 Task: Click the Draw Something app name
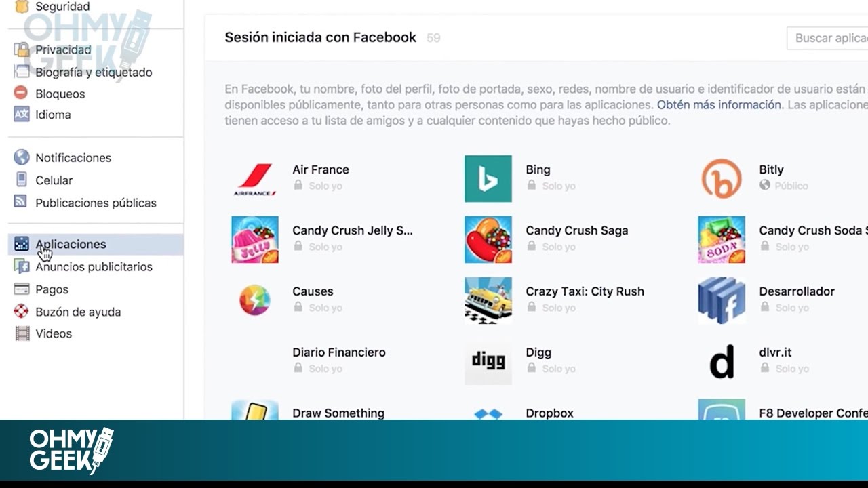point(338,413)
